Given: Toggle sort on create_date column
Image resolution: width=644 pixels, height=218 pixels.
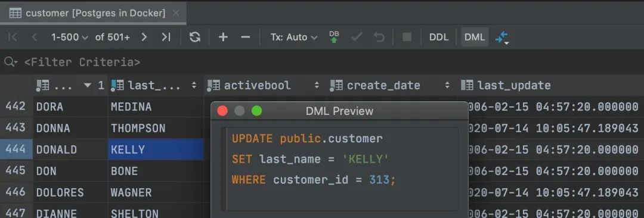Looking at the screenshot, I should pyautogui.click(x=447, y=85).
